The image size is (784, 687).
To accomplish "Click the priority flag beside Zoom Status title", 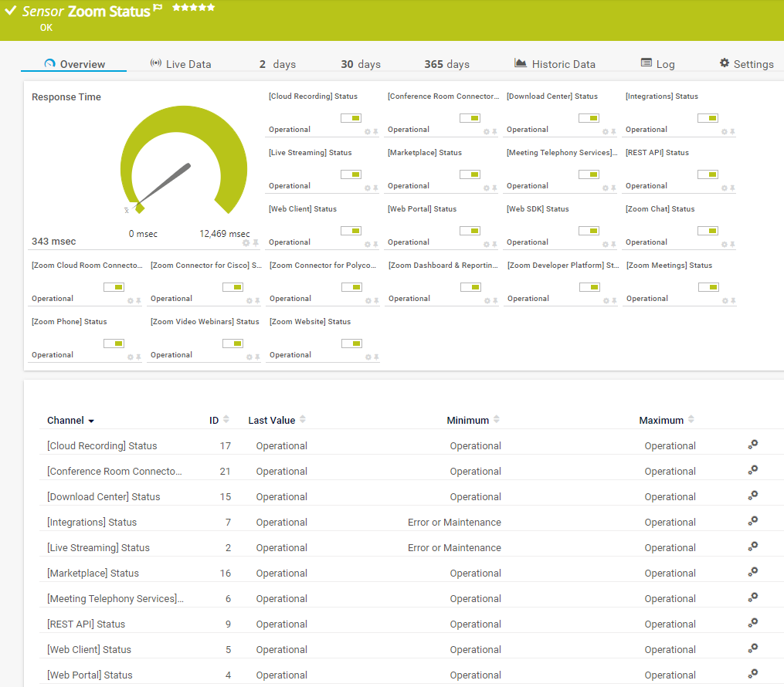I will 158,8.
